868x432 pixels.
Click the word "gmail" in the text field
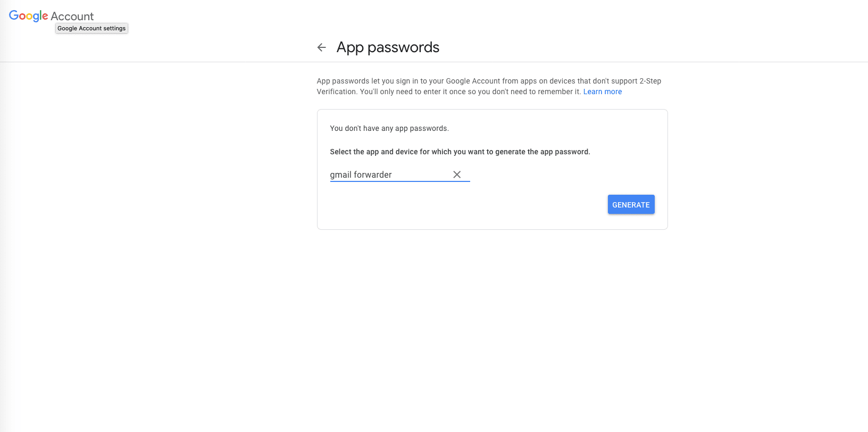click(x=340, y=175)
